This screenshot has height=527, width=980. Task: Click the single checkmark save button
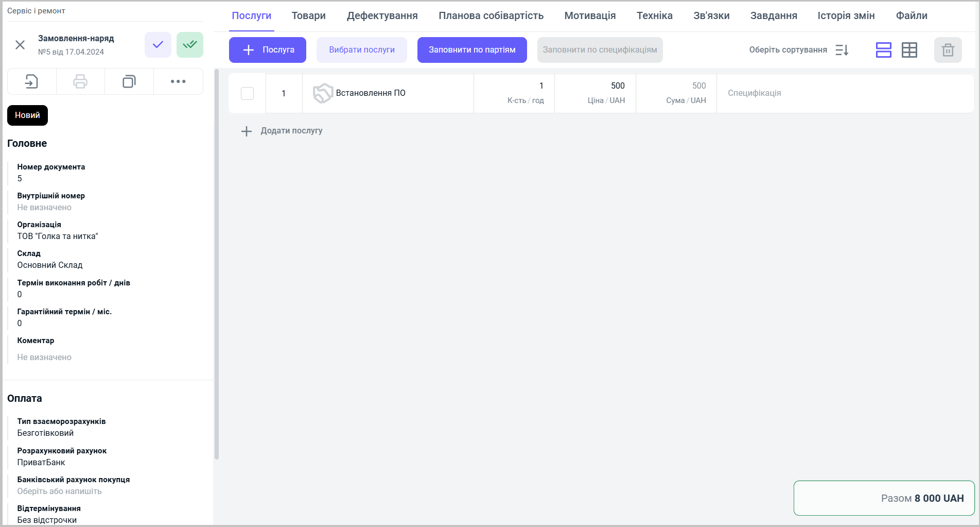tap(157, 45)
